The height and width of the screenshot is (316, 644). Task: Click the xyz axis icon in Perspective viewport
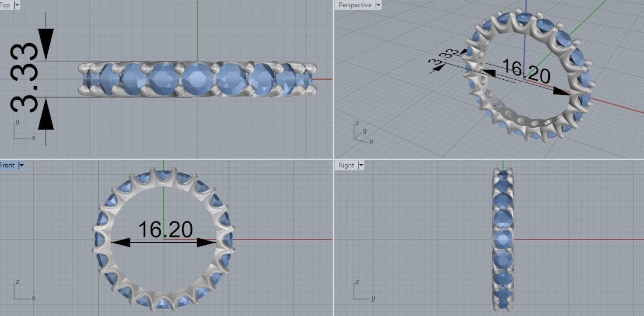pos(363,133)
